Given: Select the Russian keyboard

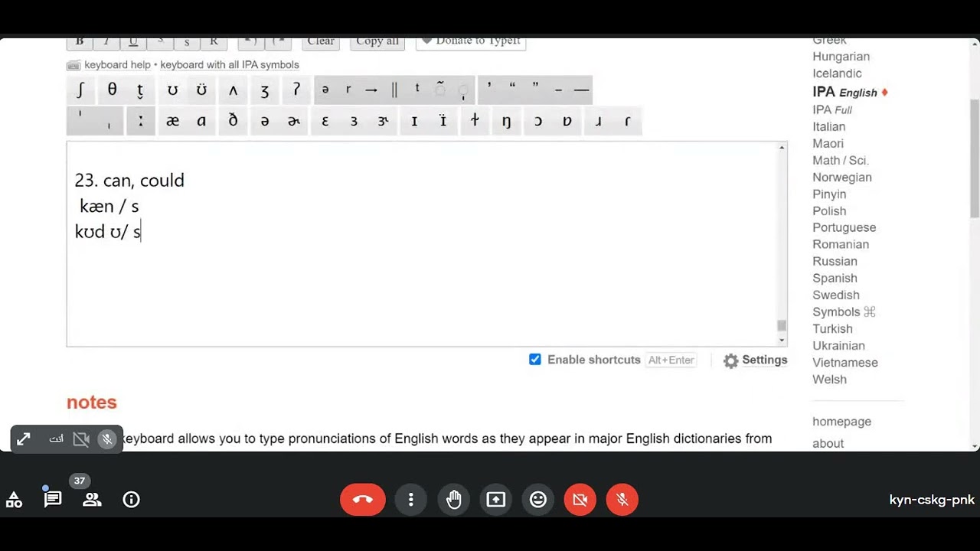Looking at the screenshot, I should pyautogui.click(x=835, y=262).
